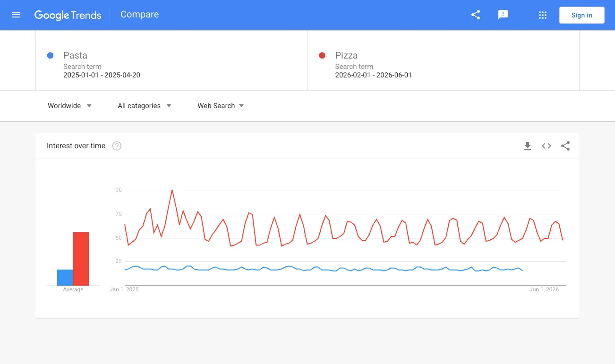The height and width of the screenshot is (364, 615).
Task: Share the comparison via header share icon
Action: click(476, 15)
